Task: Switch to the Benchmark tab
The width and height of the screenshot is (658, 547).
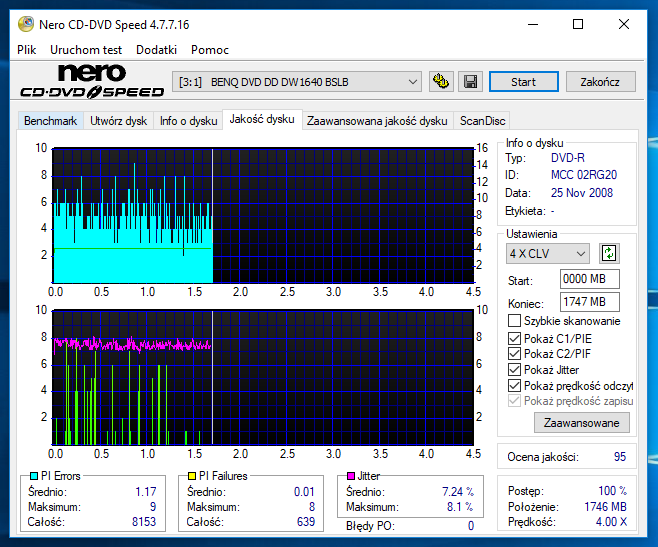Action: (x=50, y=121)
